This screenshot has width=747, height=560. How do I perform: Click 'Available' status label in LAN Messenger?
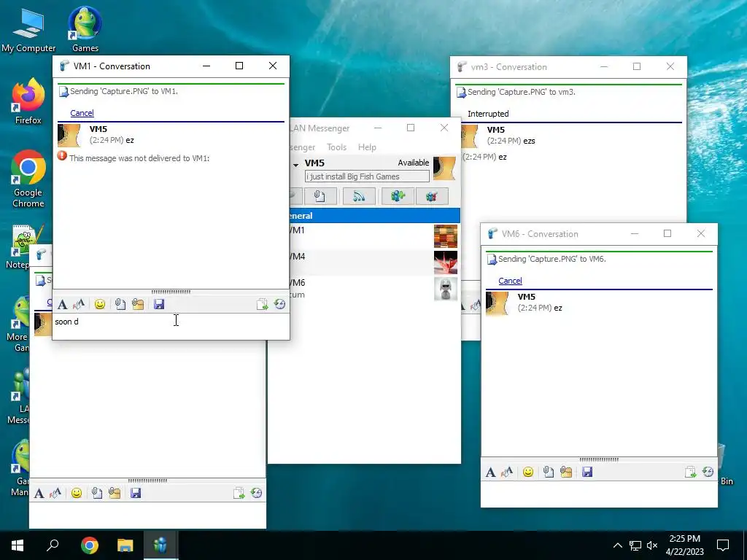pos(413,163)
